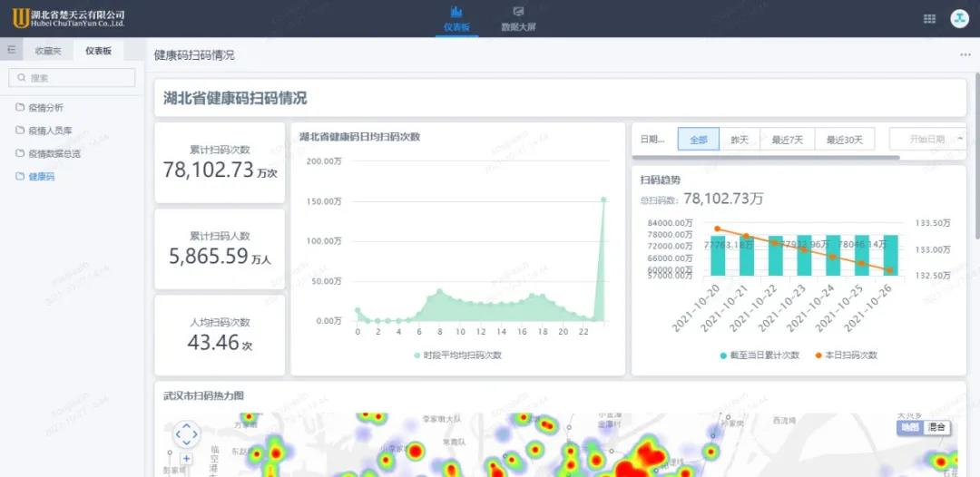This screenshot has width=980, height=477.
Task: Click the map zoom-in plus button
Action: [x=186, y=459]
